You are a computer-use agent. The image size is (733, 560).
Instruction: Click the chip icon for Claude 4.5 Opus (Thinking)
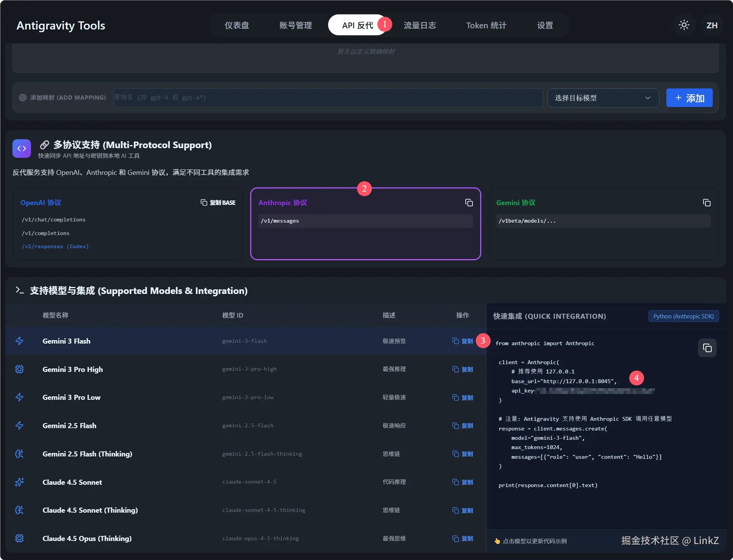[x=19, y=538]
